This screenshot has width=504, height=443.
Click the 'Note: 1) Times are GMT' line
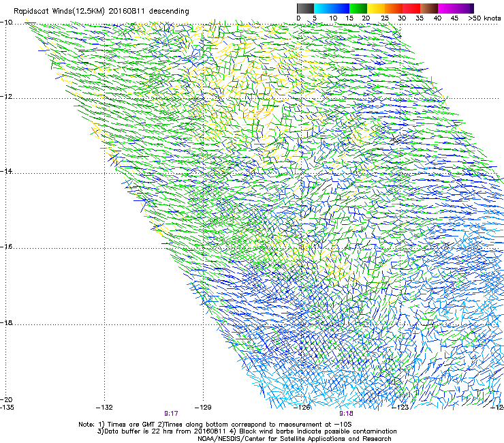pos(215,425)
